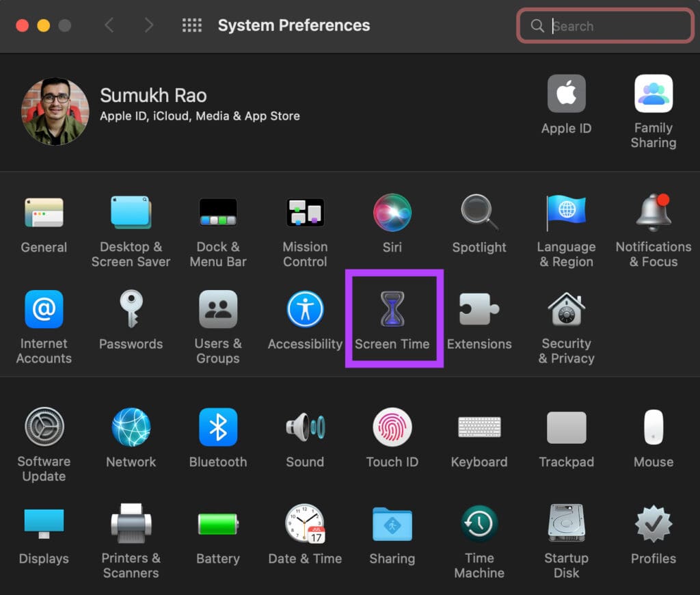Go back with the left chevron
700x595 pixels.
(109, 25)
